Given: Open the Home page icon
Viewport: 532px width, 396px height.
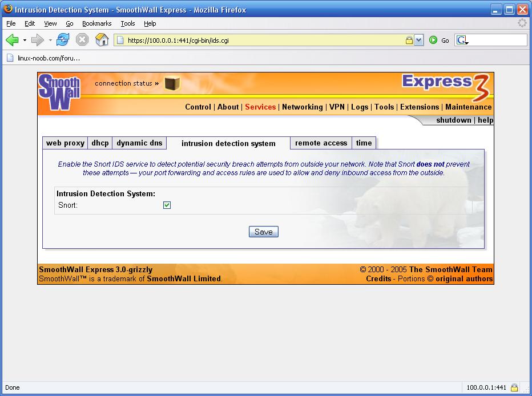Looking at the screenshot, I should click(x=102, y=40).
